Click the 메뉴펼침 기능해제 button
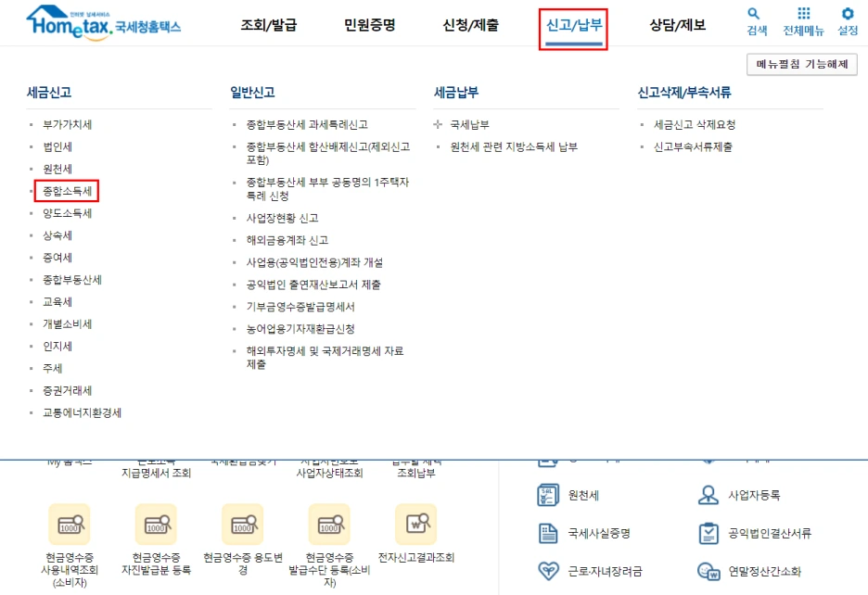Screen dimensions: 868x595 [801, 65]
